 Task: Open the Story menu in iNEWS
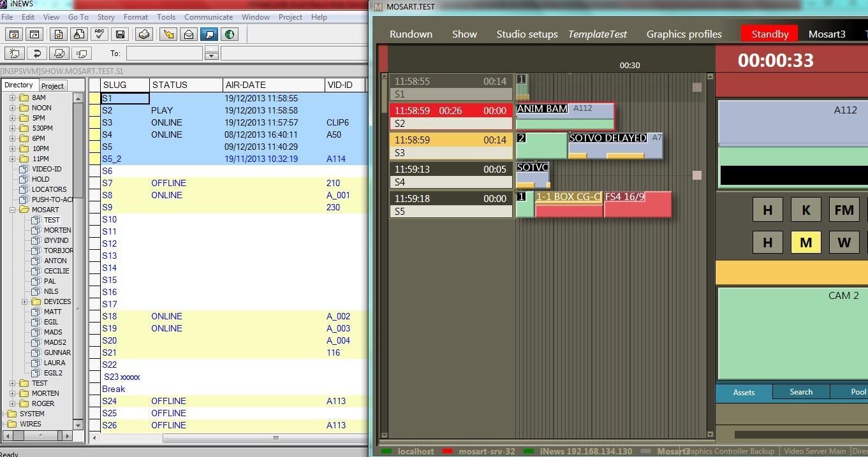point(106,17)
